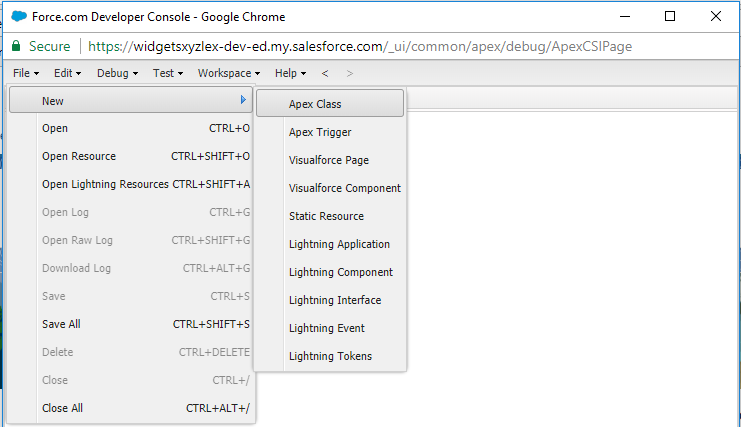Click the secure padlock icon

click(x=16, y=46)
